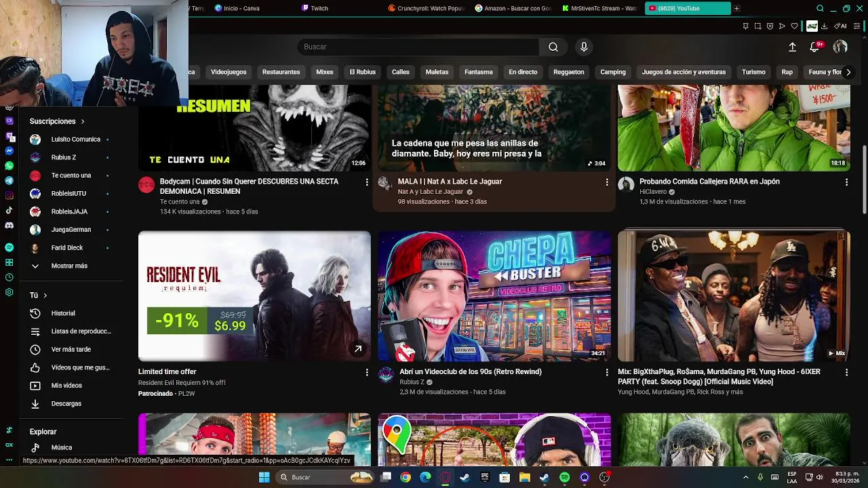Focus the YouTube Buscar search field
Screen dimensions: 868x488
[x=418, y=47]
